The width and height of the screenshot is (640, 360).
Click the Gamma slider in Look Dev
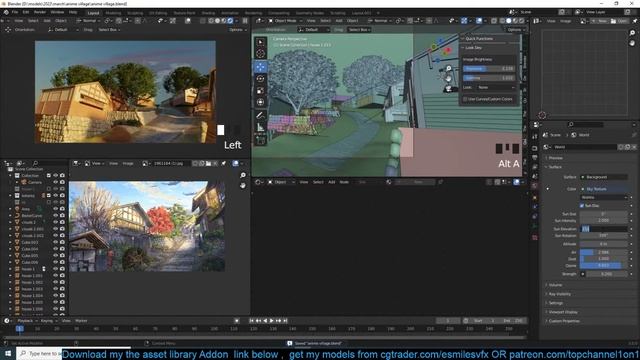click(489, 78)
